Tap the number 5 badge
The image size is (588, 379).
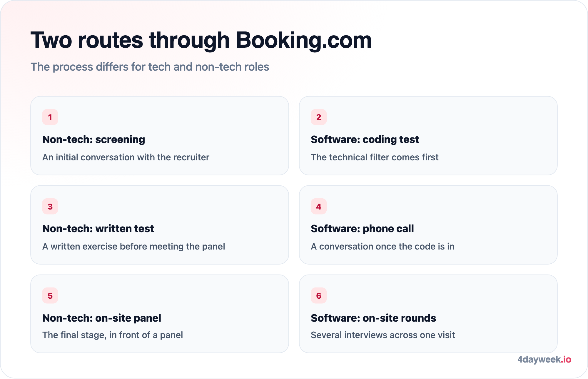click(50, 296)
